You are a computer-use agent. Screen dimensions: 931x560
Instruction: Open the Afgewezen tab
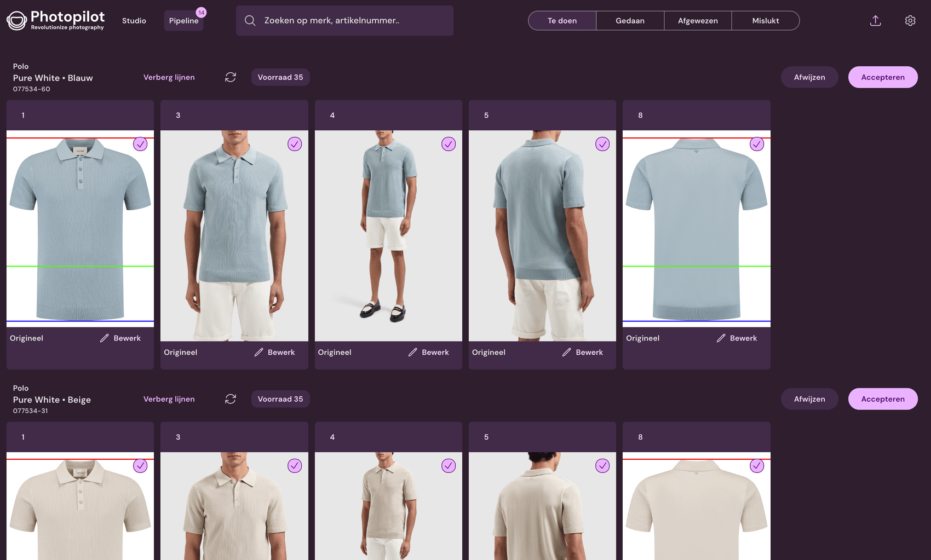[x=697, y=21]
